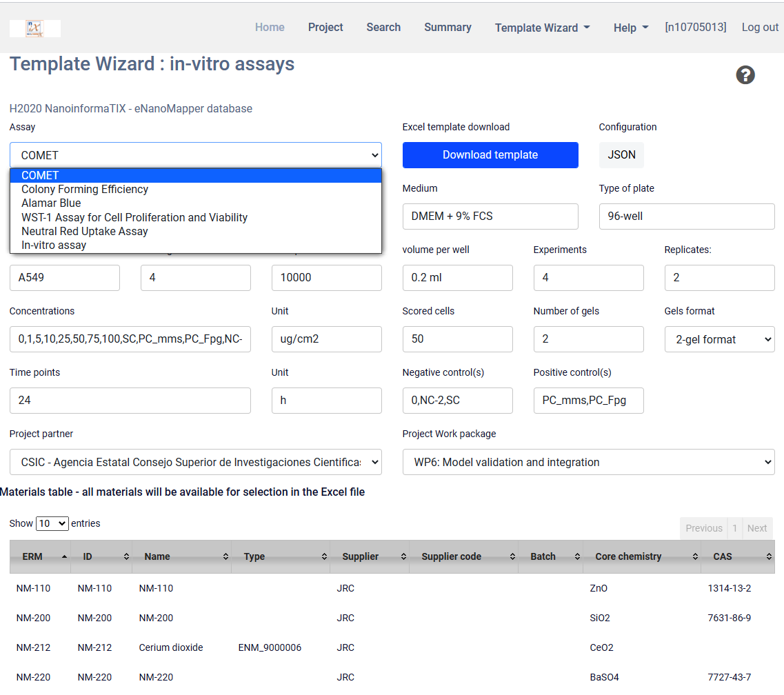Screen dimensions: 784x695
Task: Choose Neutral Red Uptake Assay option
Action: [85, 231]
